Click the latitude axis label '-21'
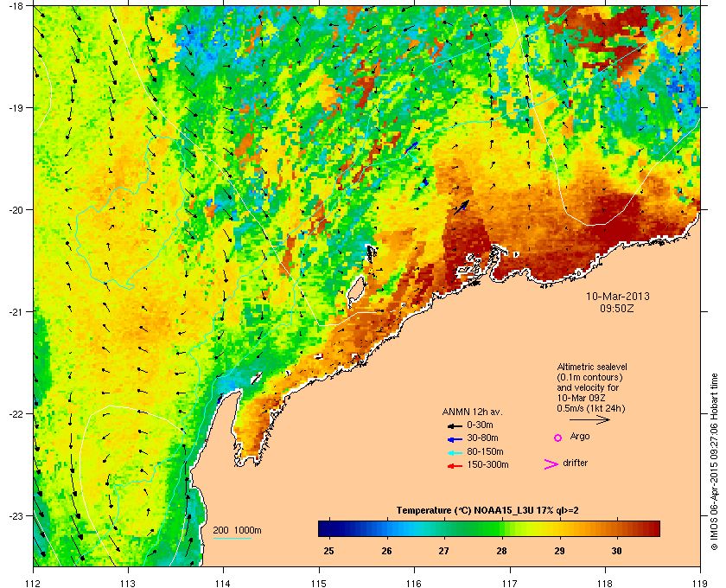The width and height of the screenshot is (726, 588). (16, 312)
